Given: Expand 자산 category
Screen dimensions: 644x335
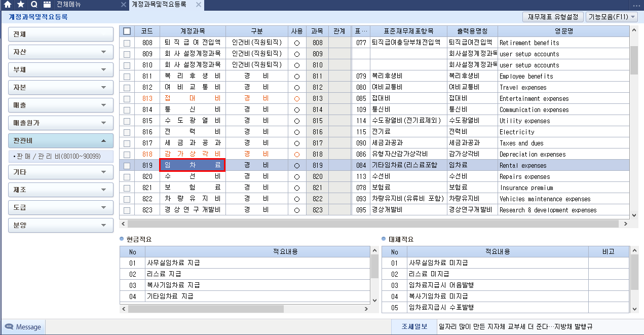Looking at the screenshot, I should (x=61, y=52).
